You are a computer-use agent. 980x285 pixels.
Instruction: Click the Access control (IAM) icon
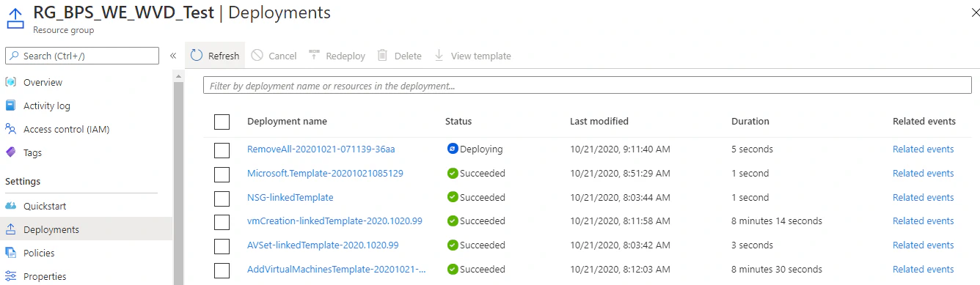[11, 129]
